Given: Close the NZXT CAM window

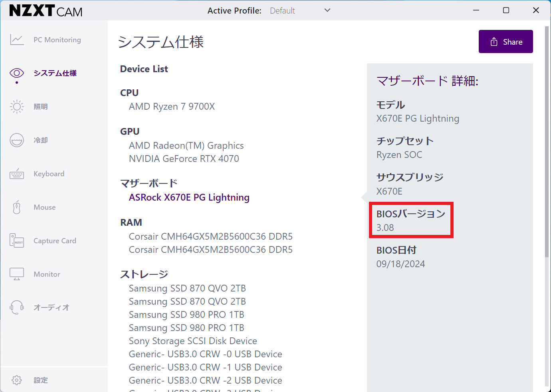Looking at the screenshot, I should pos(536,10).
